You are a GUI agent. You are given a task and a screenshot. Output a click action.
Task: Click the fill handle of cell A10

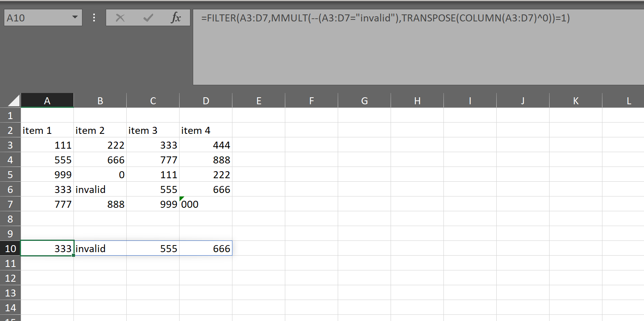click(73, 255)
